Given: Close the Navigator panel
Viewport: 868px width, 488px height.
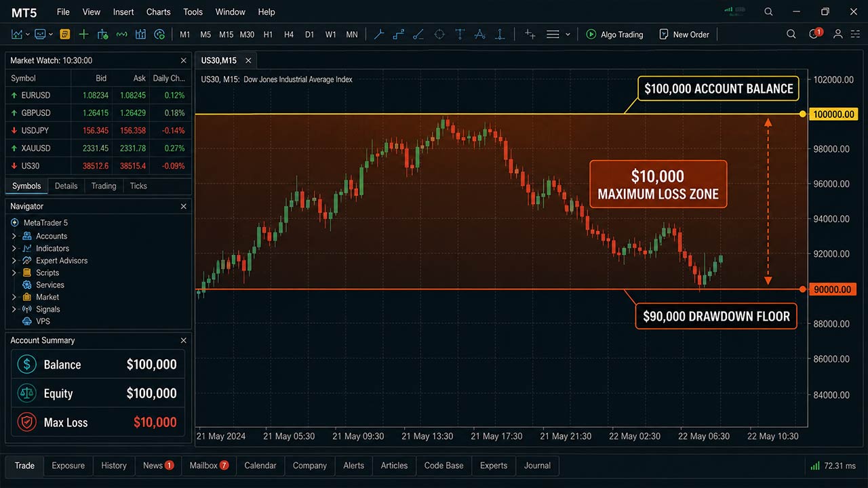Looking at the screenshot, I should click(183, 206).
